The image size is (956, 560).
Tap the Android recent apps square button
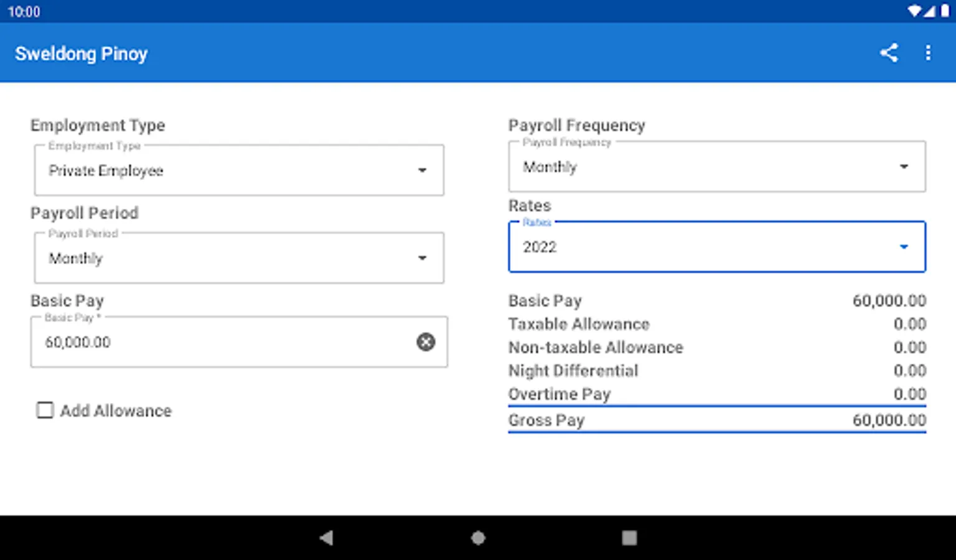tap(629, 538)
